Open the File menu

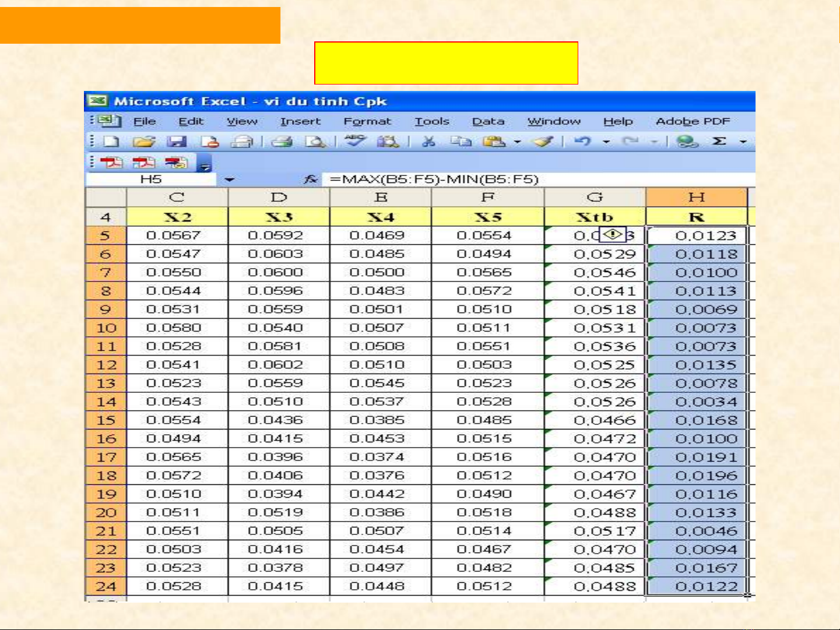pyautogui.click(x=145, y=121)
